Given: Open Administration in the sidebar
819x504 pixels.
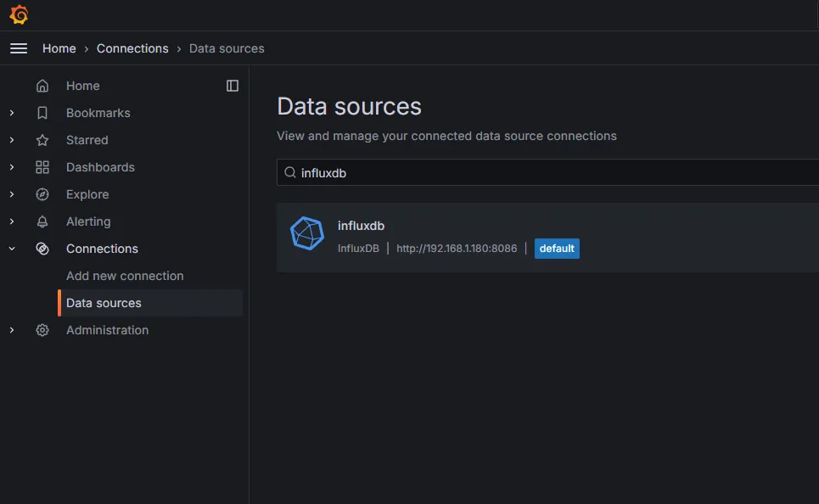Looking at the screenshot, I should pyautogui.click(x=108, y=330).
